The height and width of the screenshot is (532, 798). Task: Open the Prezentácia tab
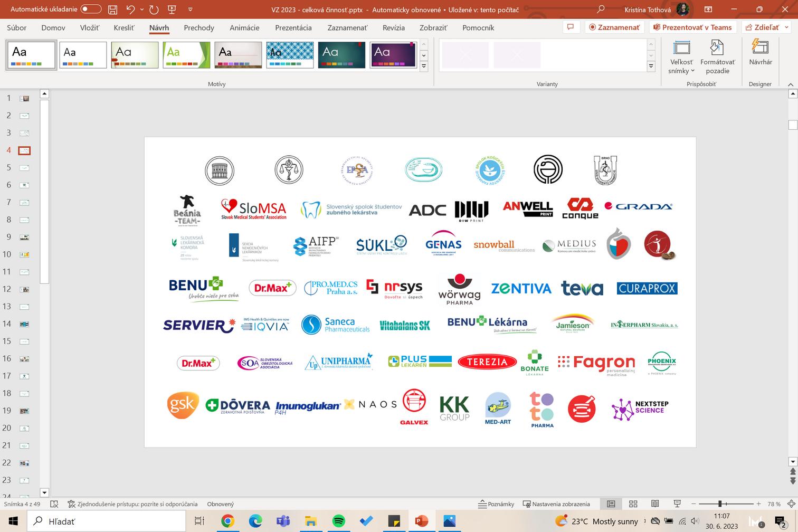(293, 27)
